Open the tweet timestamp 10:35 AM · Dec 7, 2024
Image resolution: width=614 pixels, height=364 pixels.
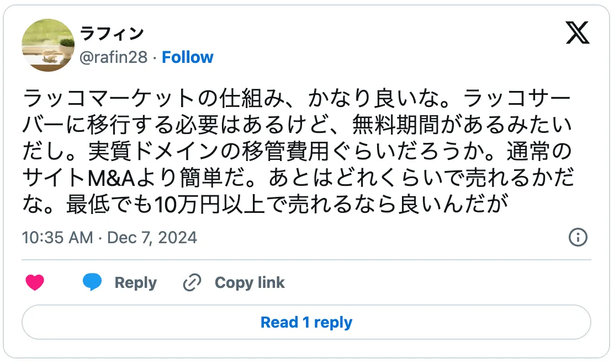pyautogui.click(x=109, y=237)
